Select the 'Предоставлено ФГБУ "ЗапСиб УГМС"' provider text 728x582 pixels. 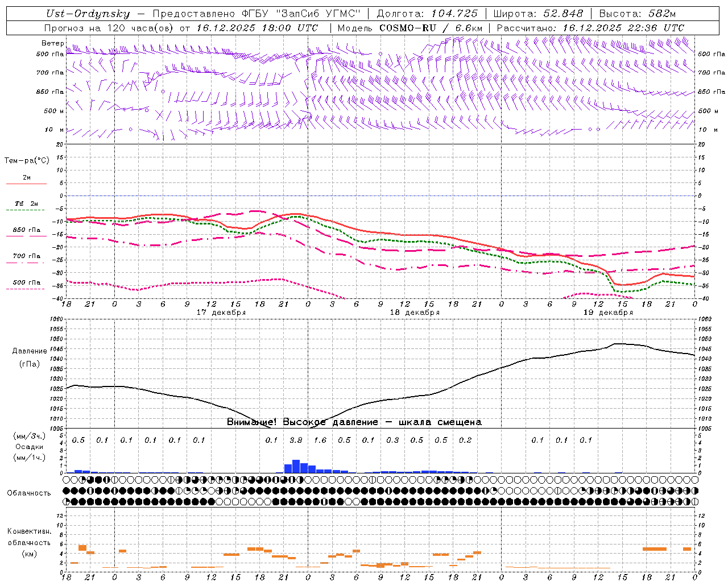[257, 14]
